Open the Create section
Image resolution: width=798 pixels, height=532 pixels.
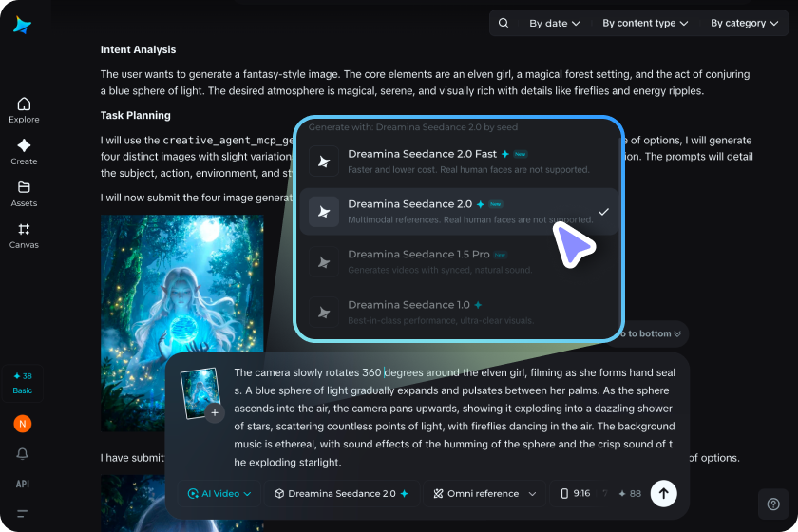(24, 152)
